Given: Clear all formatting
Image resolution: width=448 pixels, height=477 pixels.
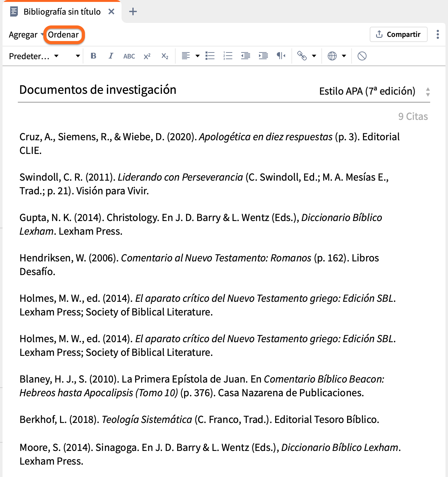Looking at the screenshot, I should point(361,56).
